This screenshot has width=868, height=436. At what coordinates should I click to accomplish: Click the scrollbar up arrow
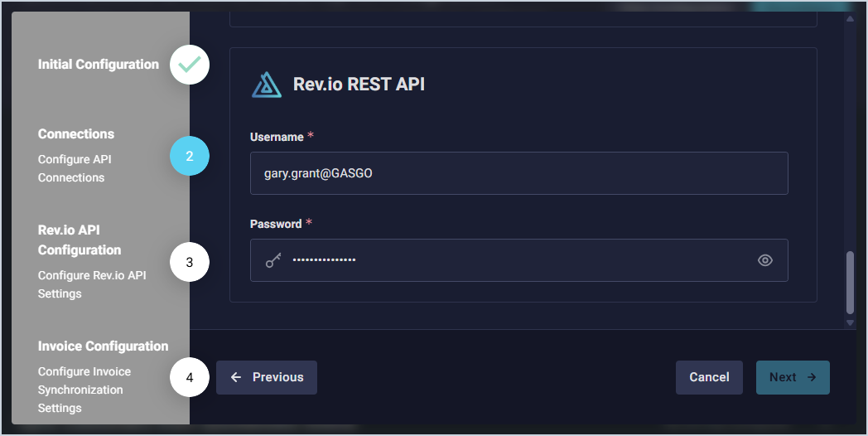850,19
